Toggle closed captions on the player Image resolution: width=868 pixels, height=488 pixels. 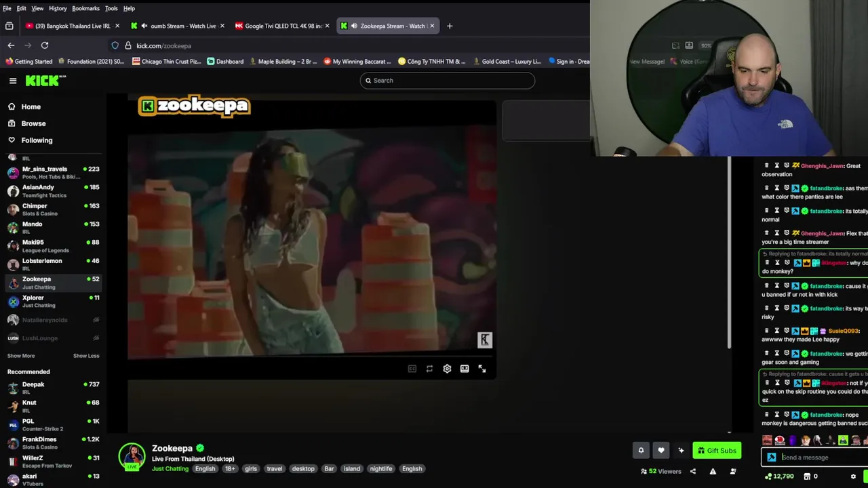point(412,369)
